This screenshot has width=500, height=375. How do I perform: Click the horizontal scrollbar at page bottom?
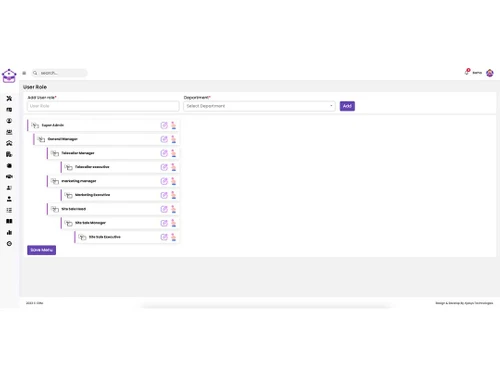[x=266, y=306]
